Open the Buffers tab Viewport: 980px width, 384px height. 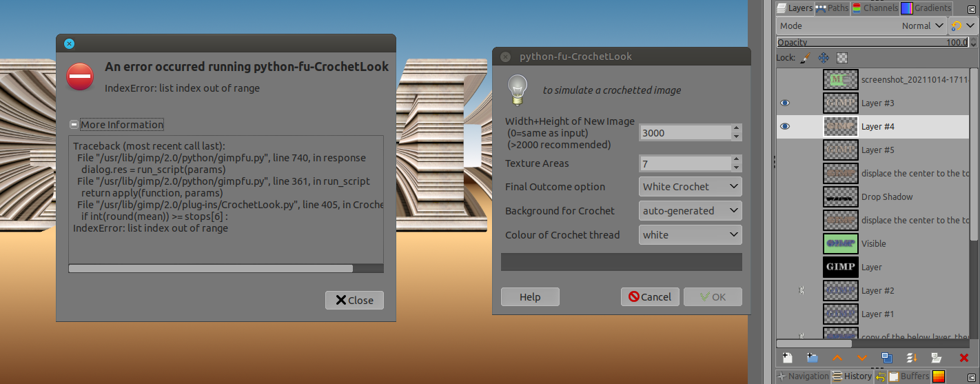click(x=909, y=376)
